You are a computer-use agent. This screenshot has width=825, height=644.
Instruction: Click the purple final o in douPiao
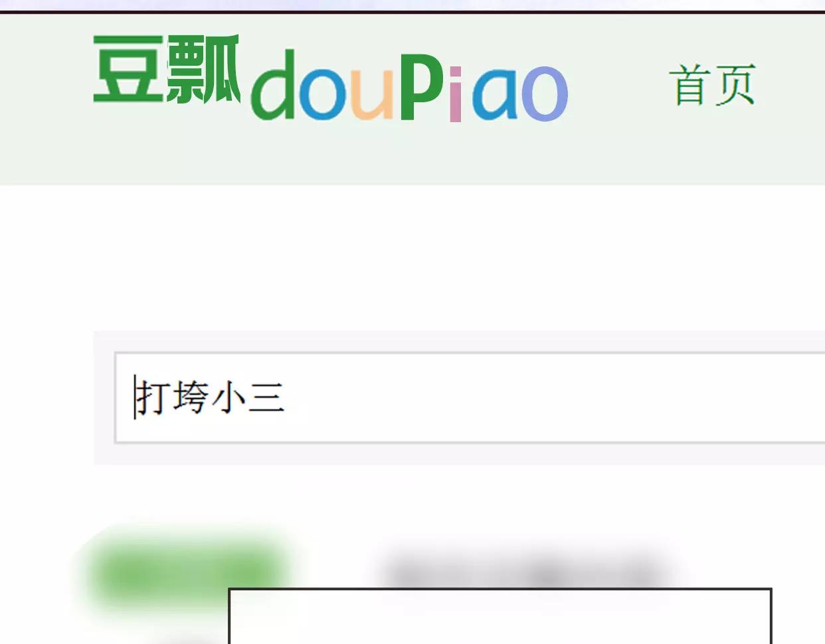[545, 94]
